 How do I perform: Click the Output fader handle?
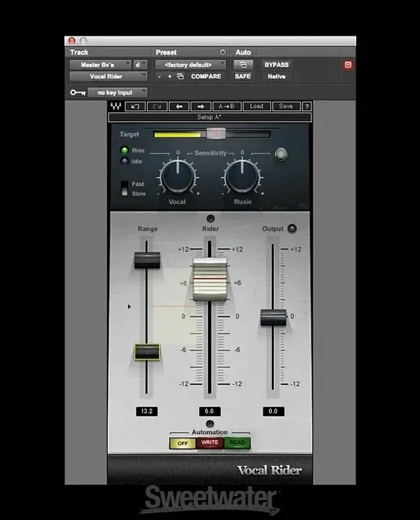[273, 318]
